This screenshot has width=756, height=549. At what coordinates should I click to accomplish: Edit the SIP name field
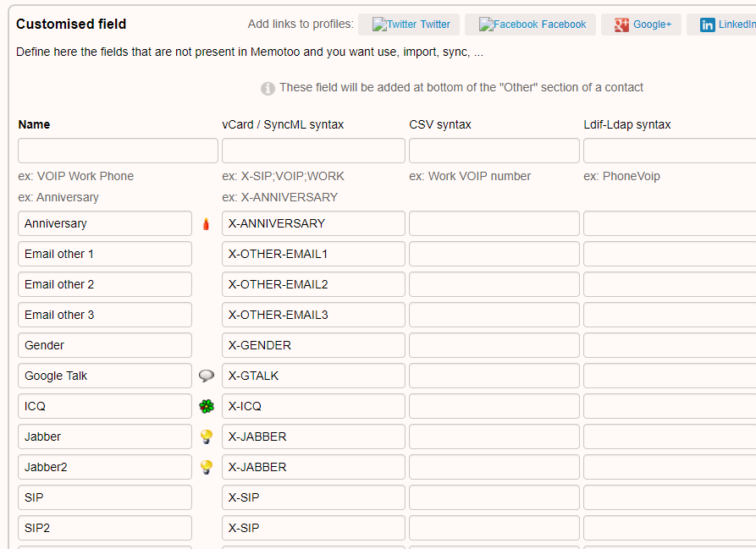pyautogui.click(x=105, y=497)
